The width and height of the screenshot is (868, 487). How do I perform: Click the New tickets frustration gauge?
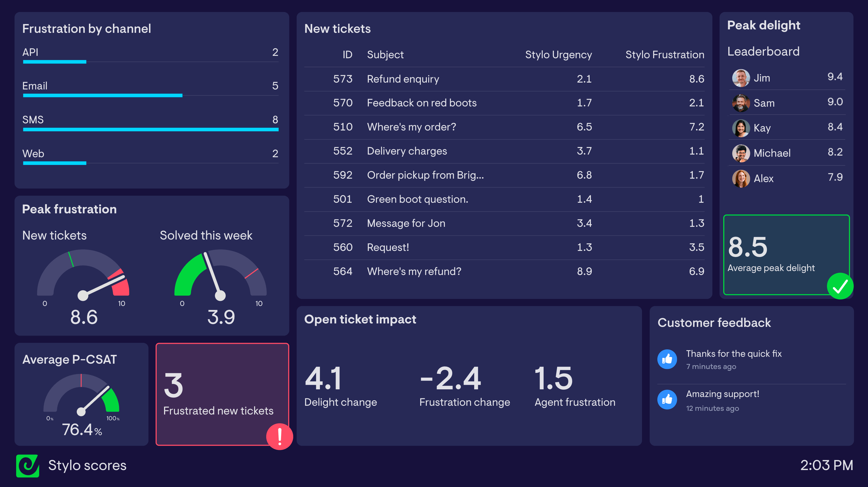click(x=83, y=276)
